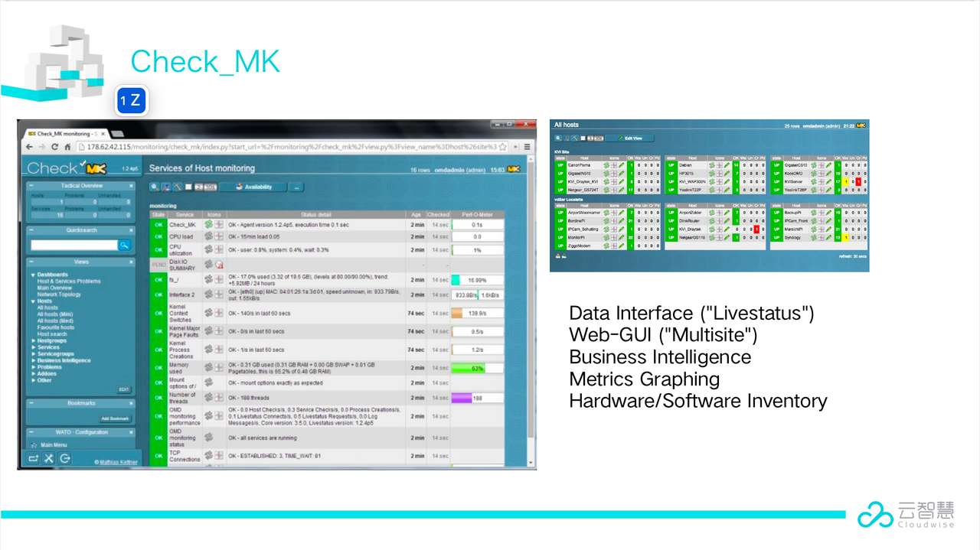This screenshot has width=980, height=550.
Task: Click the first icon in the sidebar bottom bar
Action: point(33,458)
